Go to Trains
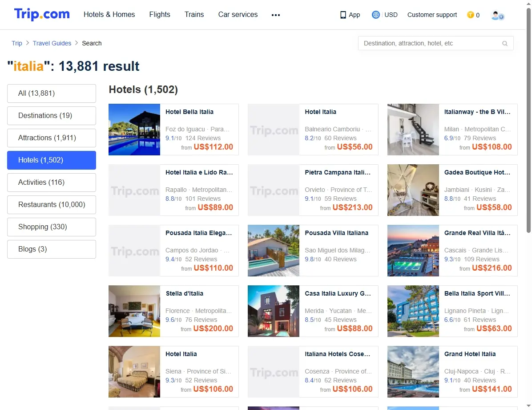532x410 pixels. tap(194, 15)
